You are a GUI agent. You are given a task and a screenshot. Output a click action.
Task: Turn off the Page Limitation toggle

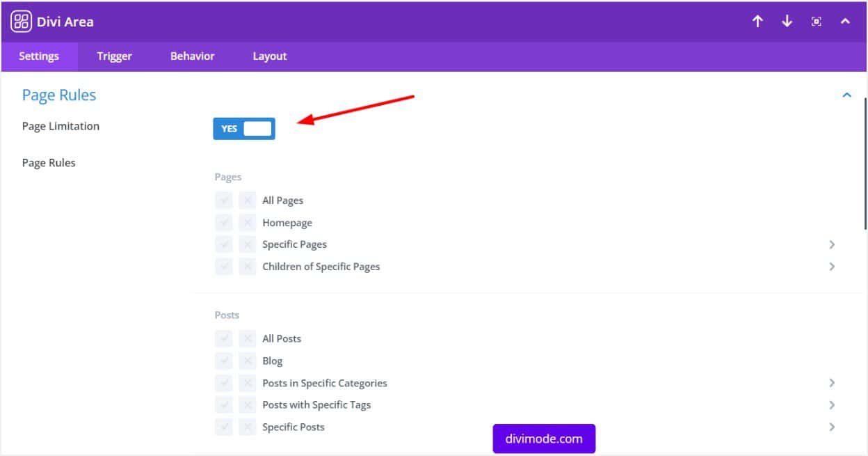244,129
